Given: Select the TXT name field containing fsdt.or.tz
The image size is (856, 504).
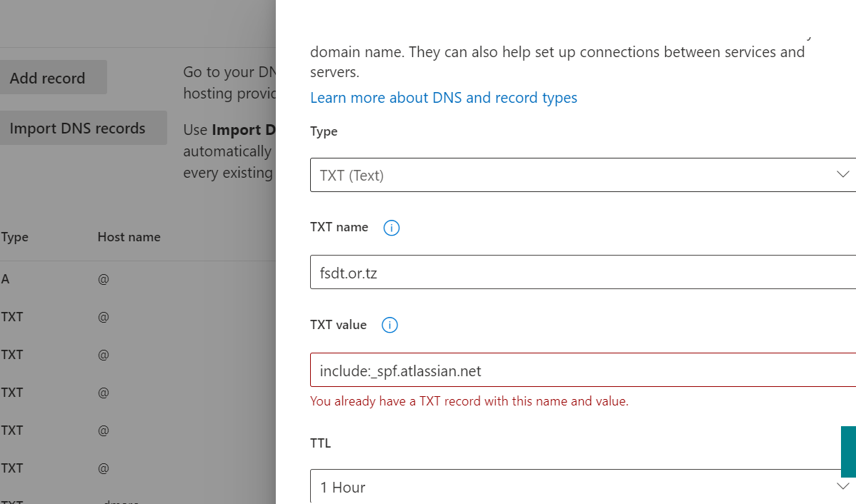Looking at the screenshot, I should tap(583, 272).
